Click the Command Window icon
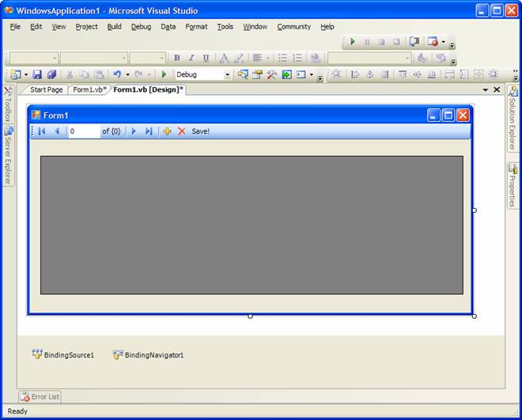The height and width of the screenshot is (420, 522). pyautogui.click(x=301, y=74)
